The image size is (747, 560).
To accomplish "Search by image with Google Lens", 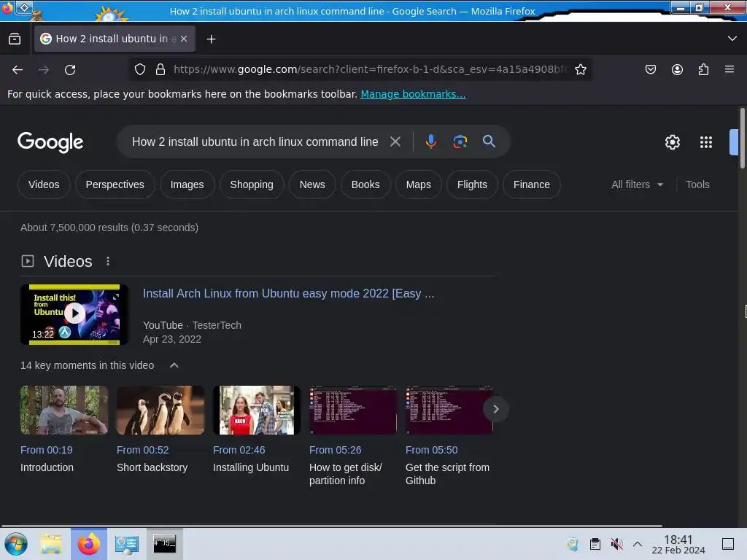I will [460, 141].
